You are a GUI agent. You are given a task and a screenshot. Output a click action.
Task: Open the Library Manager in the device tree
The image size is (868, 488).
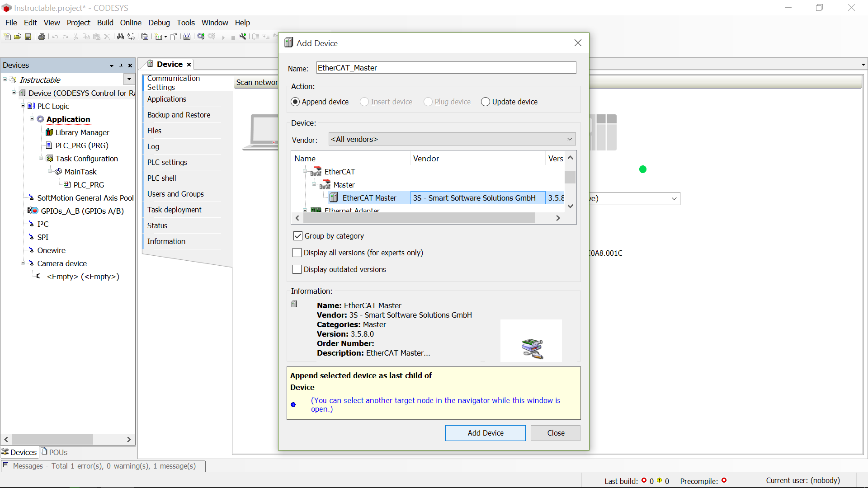pos(82,132)
